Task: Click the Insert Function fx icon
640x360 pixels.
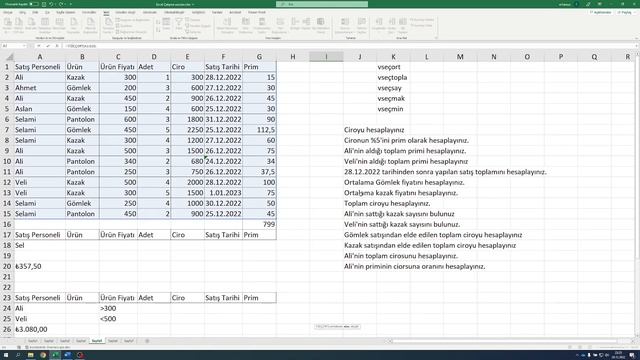Action: [57, 46]
